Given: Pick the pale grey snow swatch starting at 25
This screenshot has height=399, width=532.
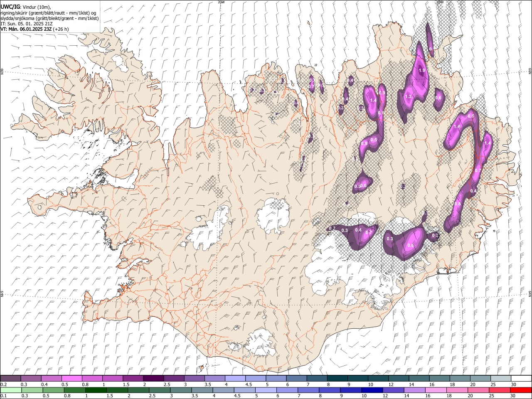Looking at the screenshot, I should point(501,378).
